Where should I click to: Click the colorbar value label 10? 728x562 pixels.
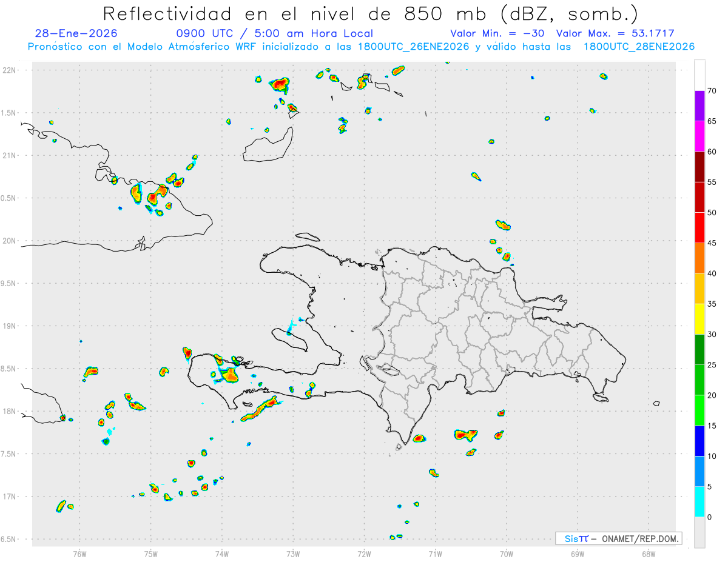coord(712,456)
